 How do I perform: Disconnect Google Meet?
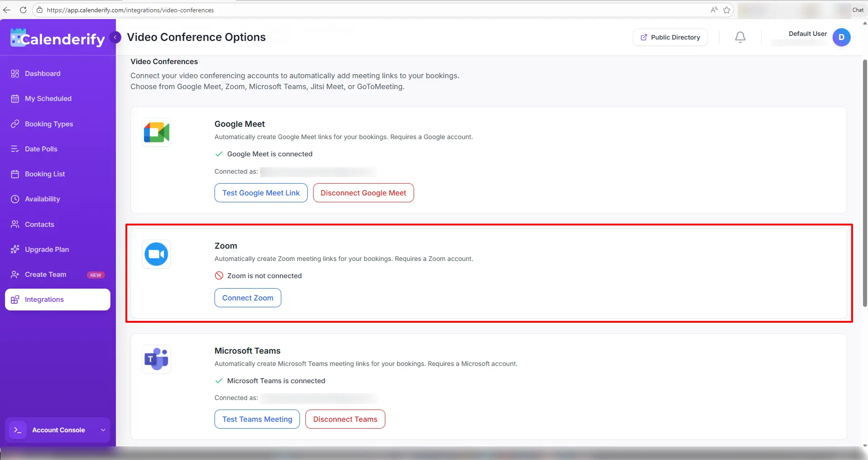tap(363, 193)
